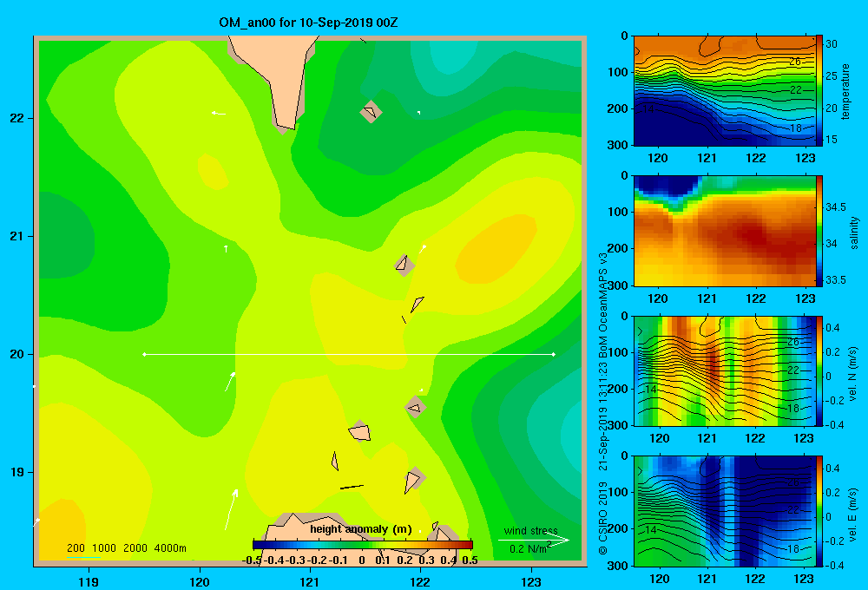Click the salinity color bar
The height and width of the screenshot is (590, 868).
pyautogui.click(x=819, y=231)
